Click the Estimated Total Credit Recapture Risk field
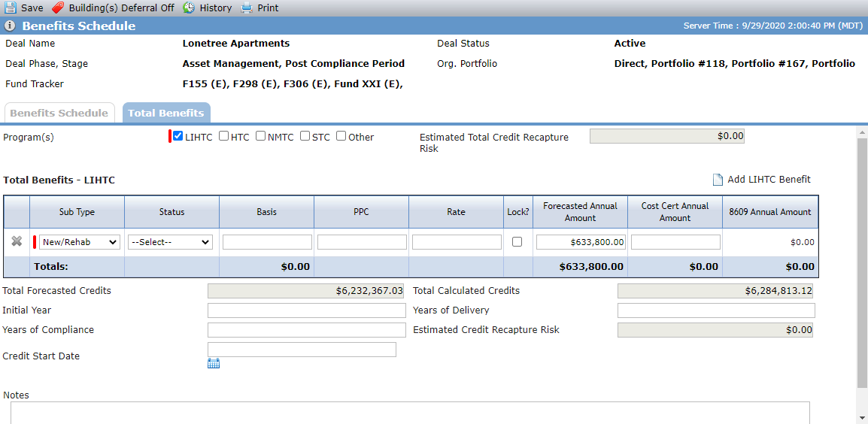Image resolution: width=868 pixels, height=424 pixels. click(667, 136)
